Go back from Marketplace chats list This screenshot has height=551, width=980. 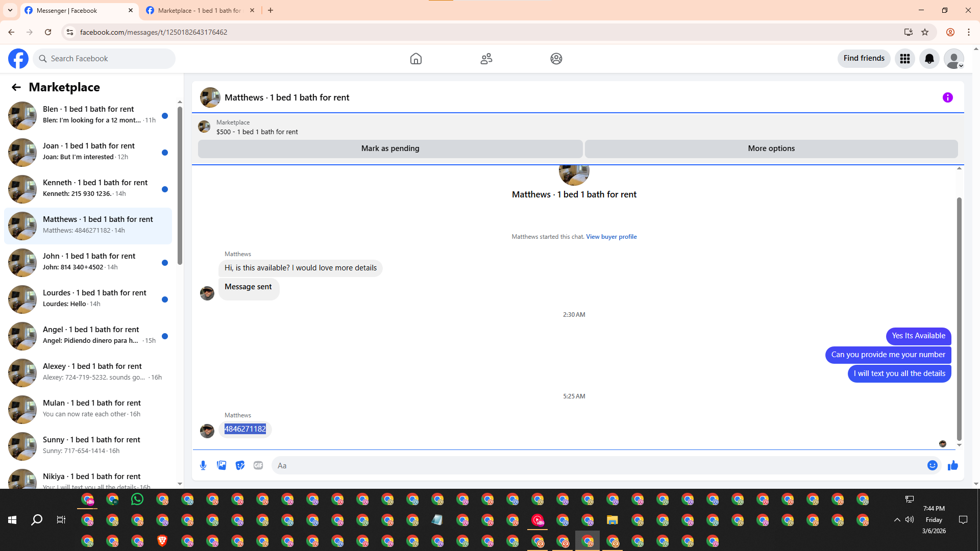pos(16,87)
